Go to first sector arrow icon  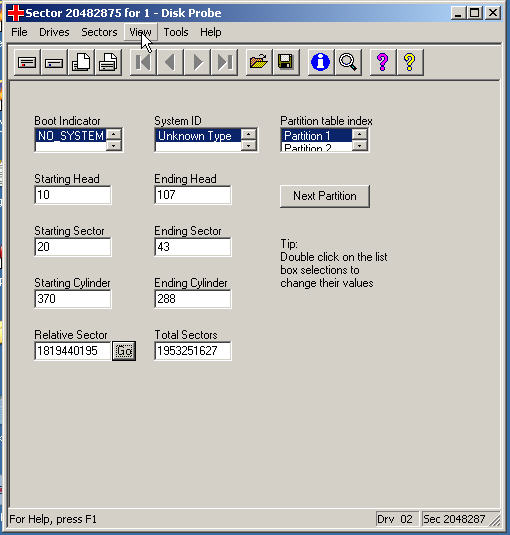click(x=143, y=62)
